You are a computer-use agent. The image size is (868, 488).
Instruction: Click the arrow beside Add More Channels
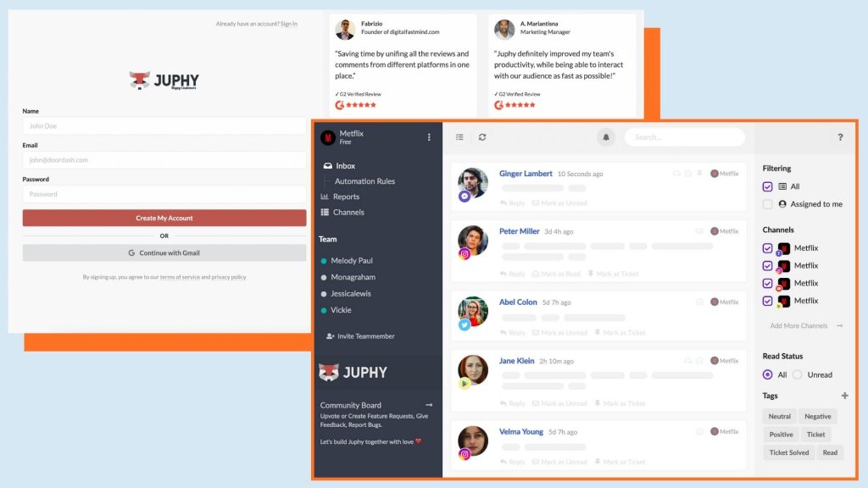coord(839,326)
